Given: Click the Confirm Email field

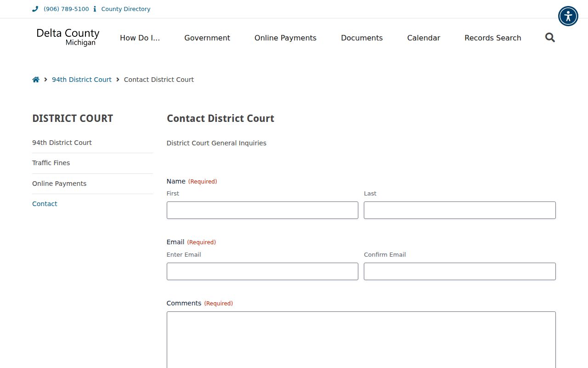Looking at the screenshot, I should click(460, 271).
